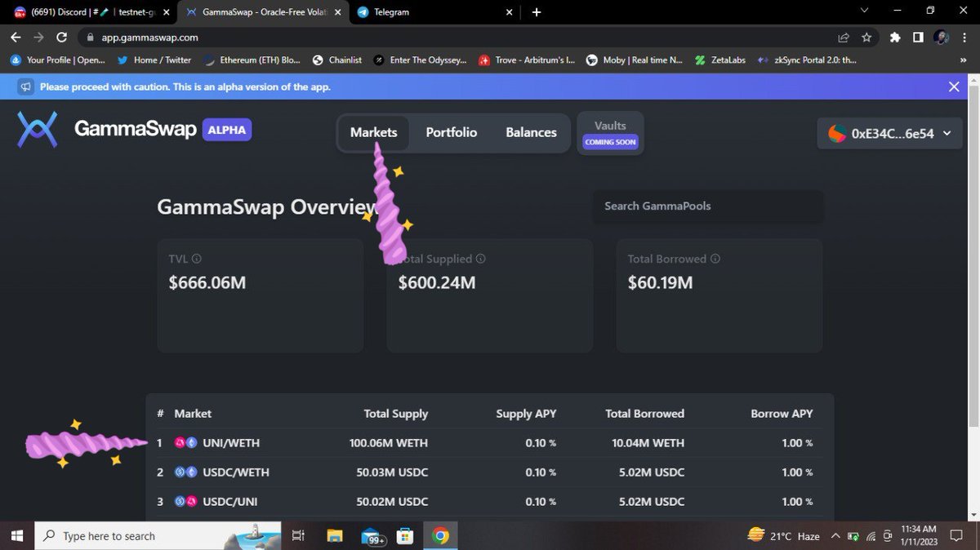Reload the current page
The image size is (980, 550).
pos(61,38)
